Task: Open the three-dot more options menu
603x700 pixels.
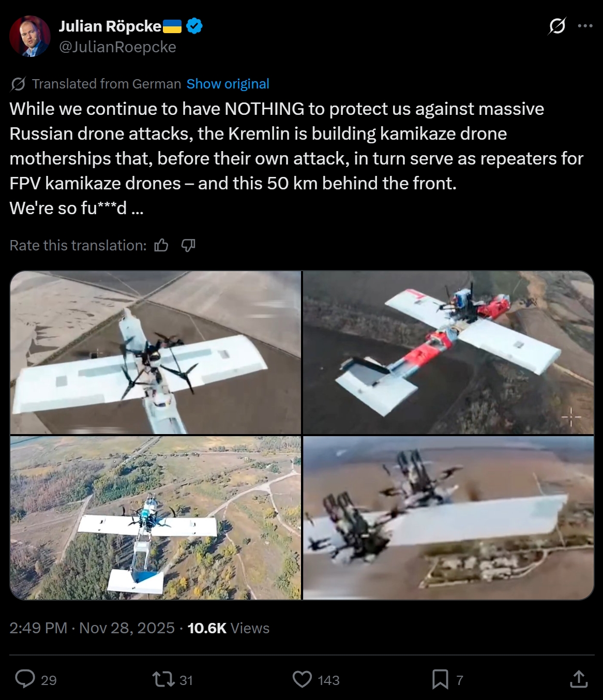Action: (585, 26)
